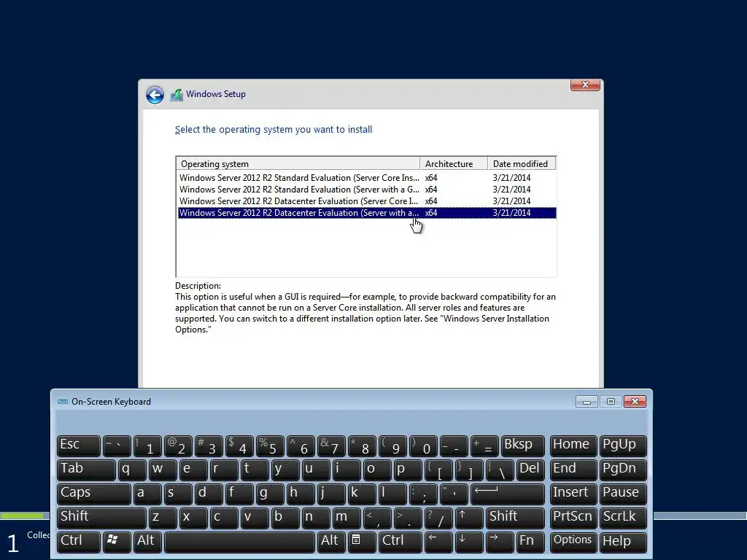Tap the number 5 key
Screen dimensions: 747x560
pos(270,446)
